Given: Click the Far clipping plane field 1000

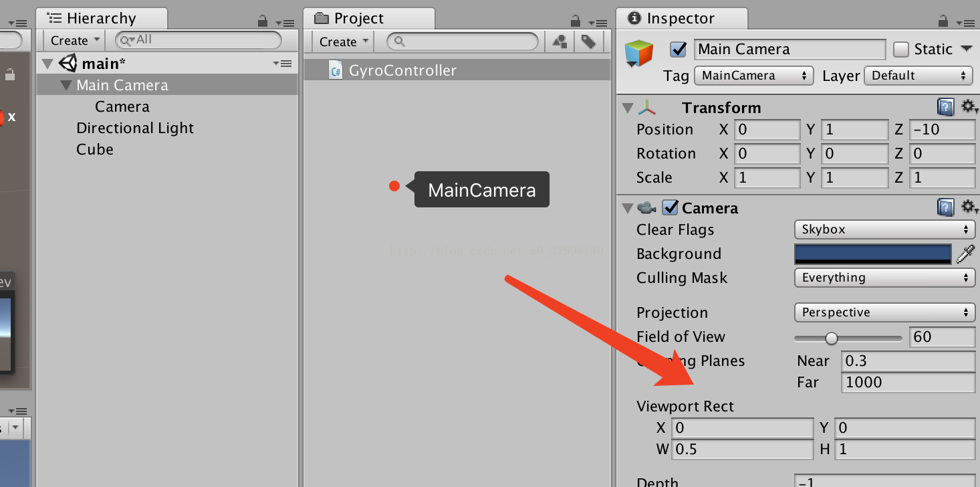Looking at the screenshot, I should (908, 383).
